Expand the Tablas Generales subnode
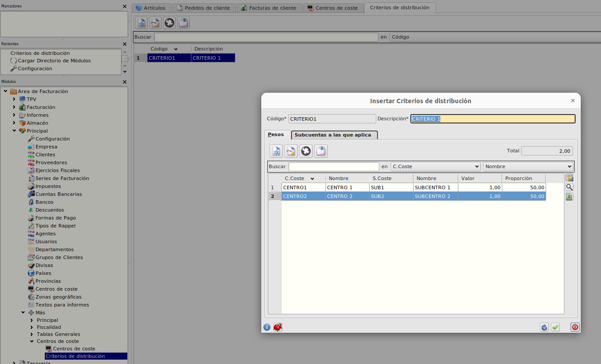601x364 pixels. click(x=32, y=334)
